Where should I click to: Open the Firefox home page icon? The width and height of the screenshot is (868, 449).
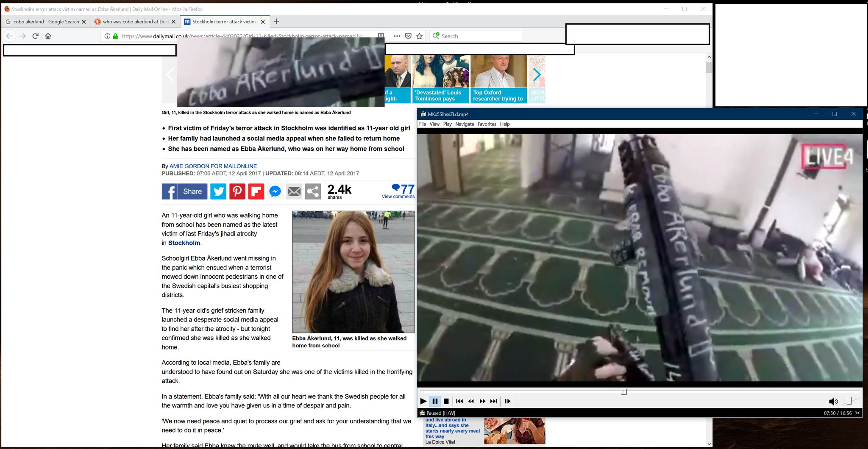click(x=48, y=36)
